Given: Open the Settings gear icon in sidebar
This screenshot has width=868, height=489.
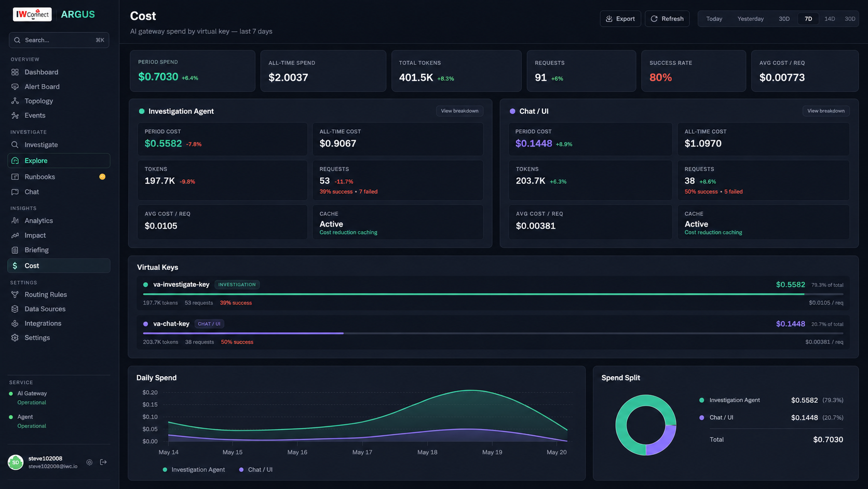Looking at the screenshot, I should click(x=15, y=338).
